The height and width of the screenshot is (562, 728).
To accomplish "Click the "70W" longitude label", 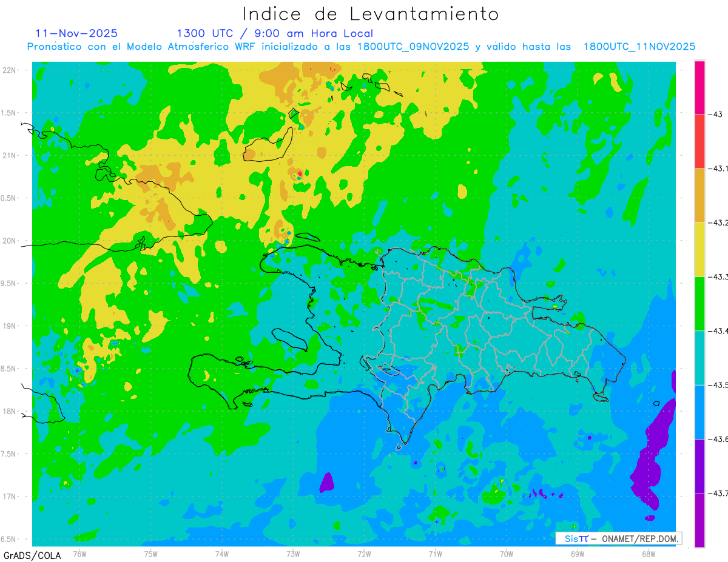I will tap(506, 553).
